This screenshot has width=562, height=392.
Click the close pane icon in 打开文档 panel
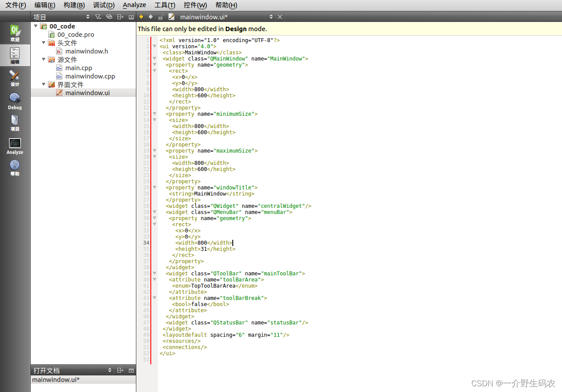[131, 371]
